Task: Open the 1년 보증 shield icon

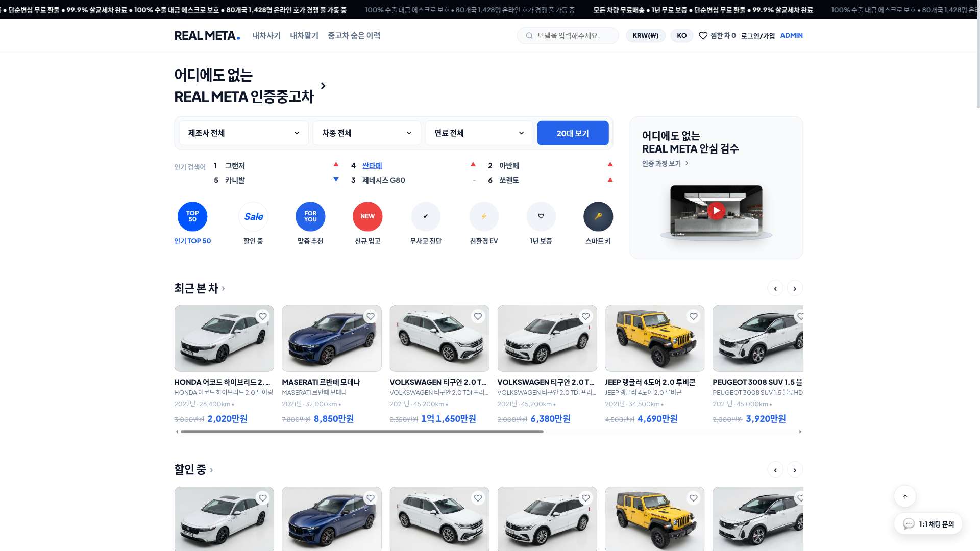Action: click(541, 216)
